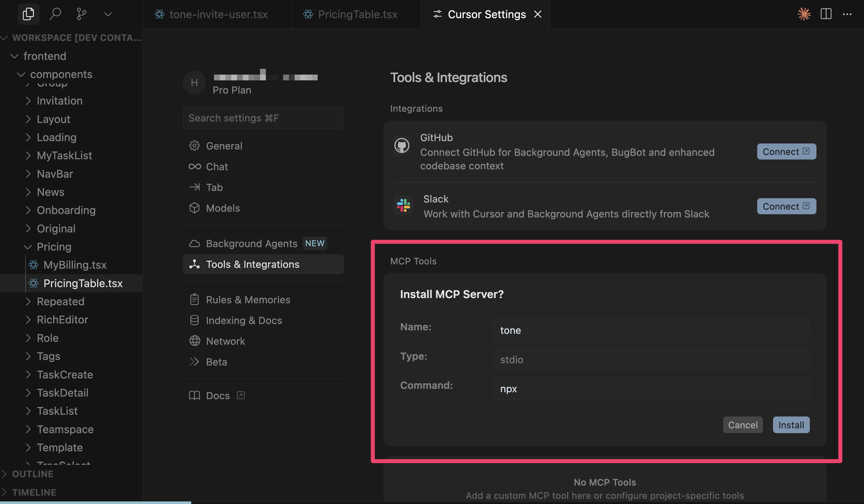The image size is (864, 504).
Task: Close the Cursor Settings tab
Action: [538, 14]
